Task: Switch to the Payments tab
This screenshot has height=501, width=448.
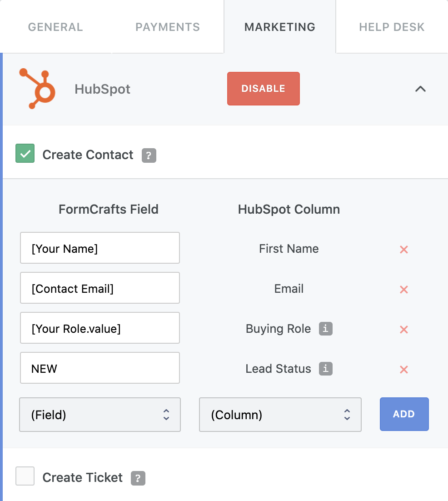Action: 168,27
